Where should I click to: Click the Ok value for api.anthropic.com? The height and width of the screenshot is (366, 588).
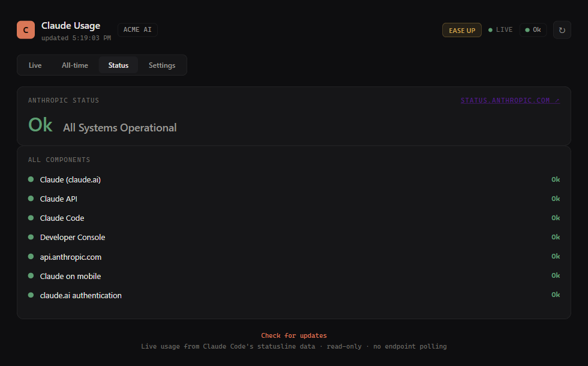556,256
